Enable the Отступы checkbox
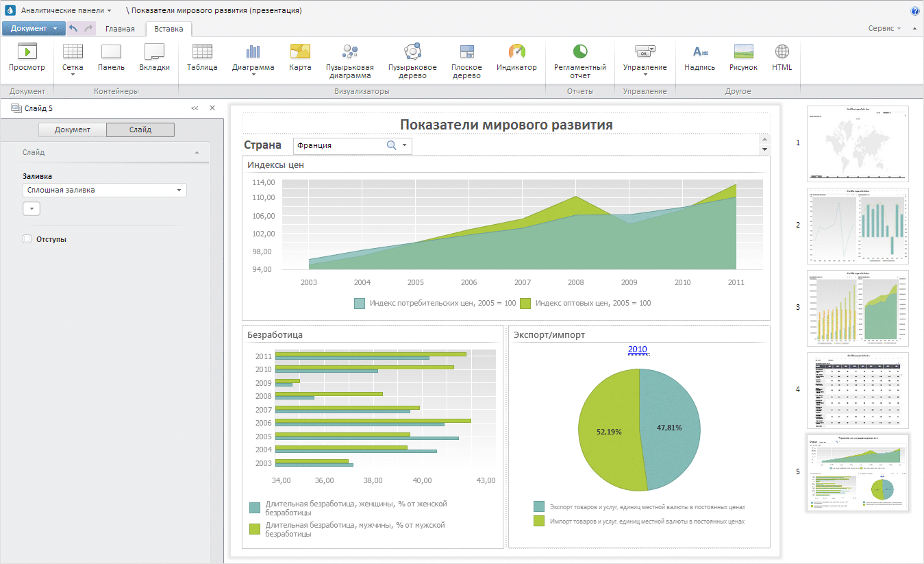The height and width of the screenshot is (564, 924). [x=27, y=239]
